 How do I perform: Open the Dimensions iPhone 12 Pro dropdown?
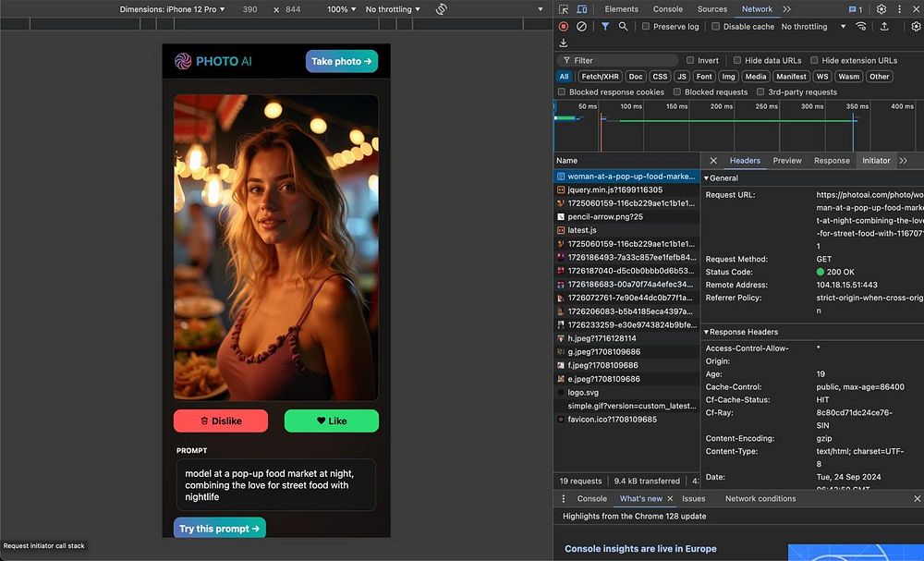click(173, 9)
